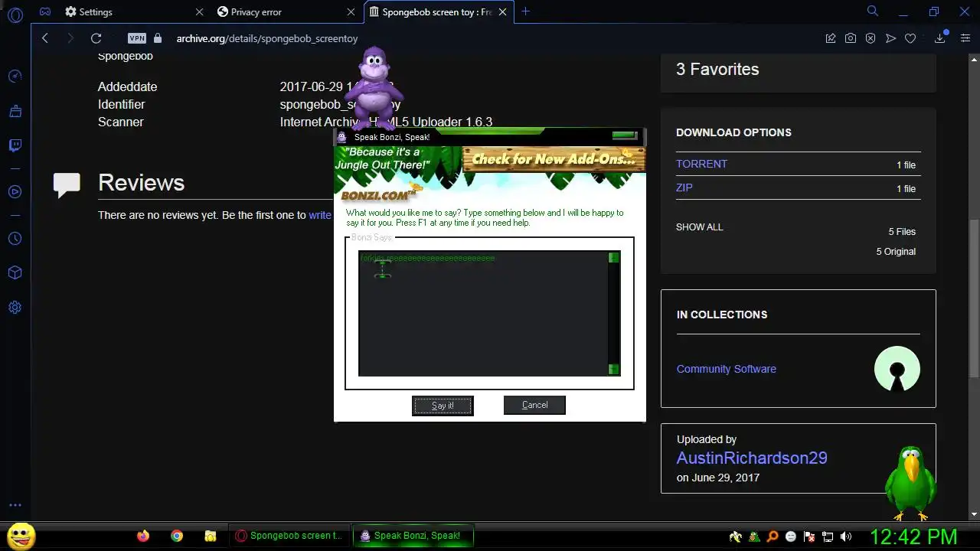980x551 pixels.
Task: Open a new tab with plus button
Action: point(525,11)
